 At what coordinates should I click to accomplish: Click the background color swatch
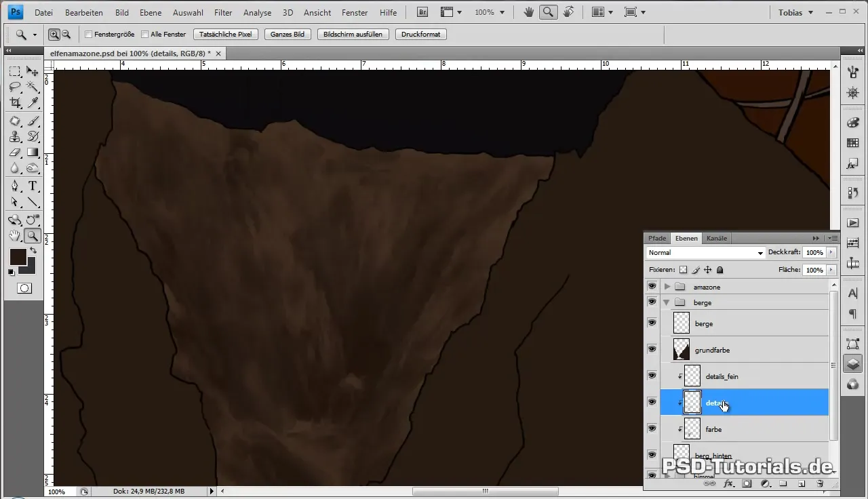30,268
